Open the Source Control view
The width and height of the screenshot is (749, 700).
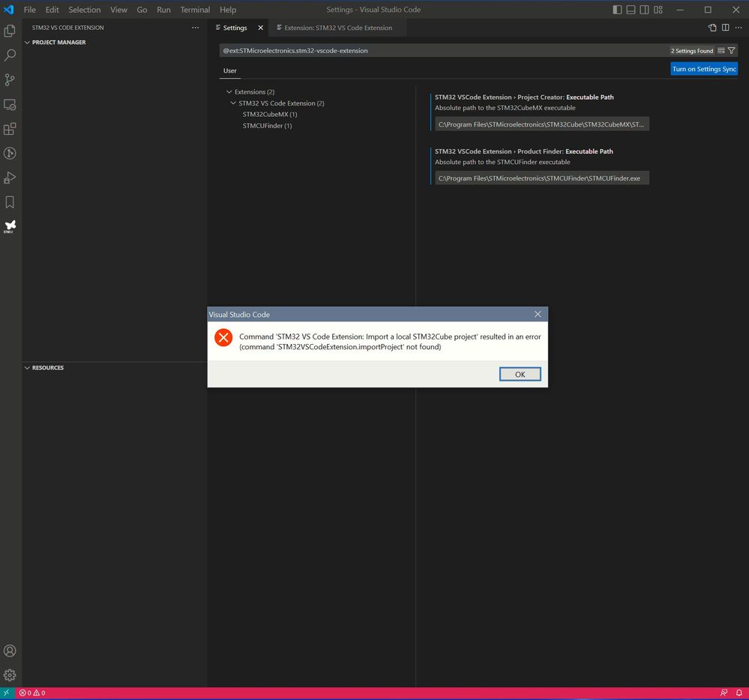[x=10, y=79]
